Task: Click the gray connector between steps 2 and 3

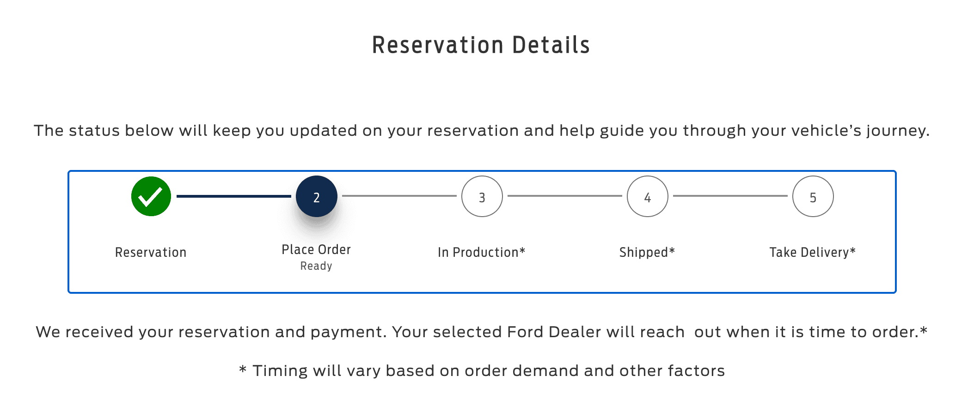Action: tap(399, 196)
